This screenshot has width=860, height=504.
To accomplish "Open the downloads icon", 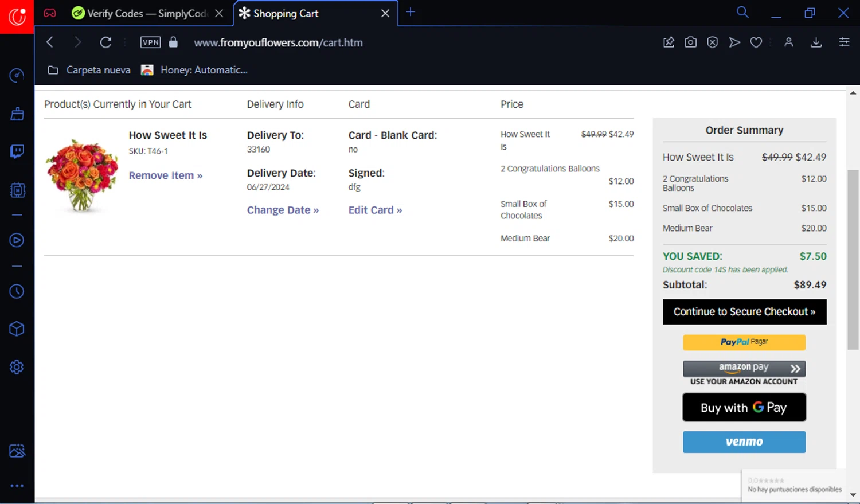I will [x=816, y=42].
